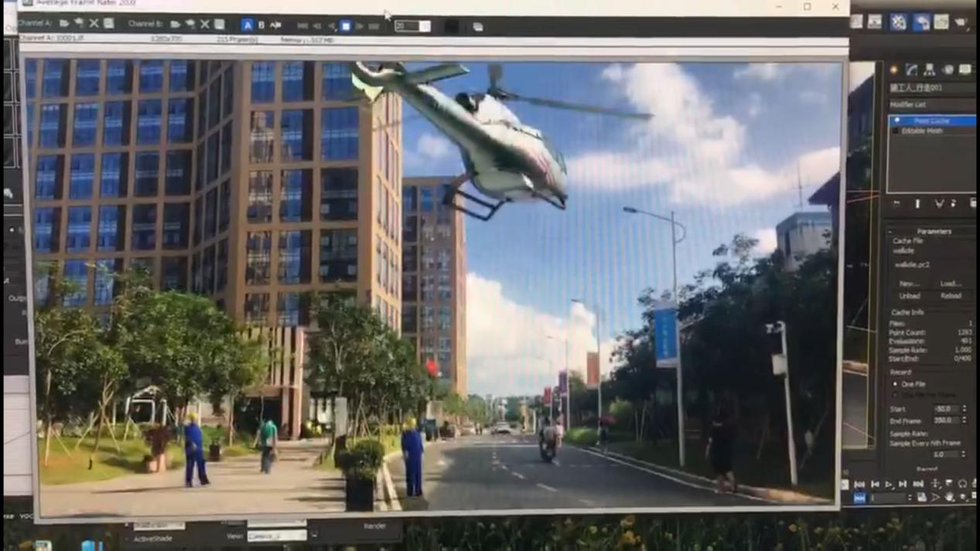Click the Reload cache button
The width and height of the screenshot is (980, 551).
pos(951,296)
